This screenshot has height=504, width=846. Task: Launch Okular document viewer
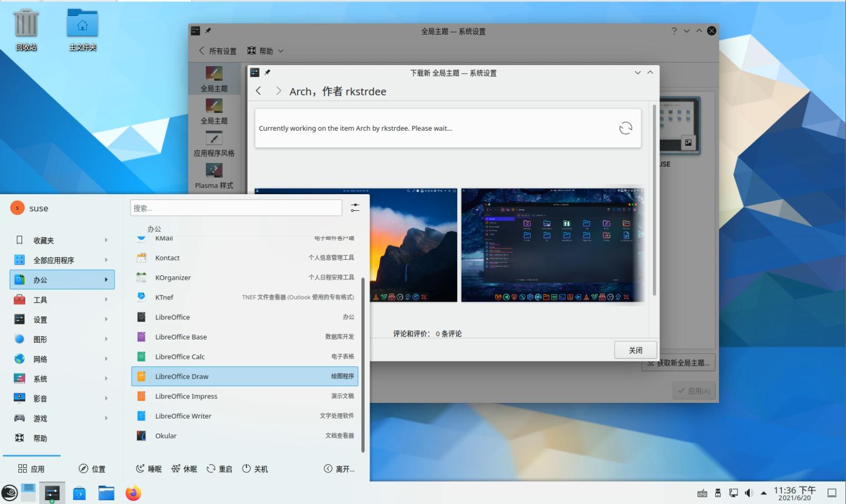(245, 436)
